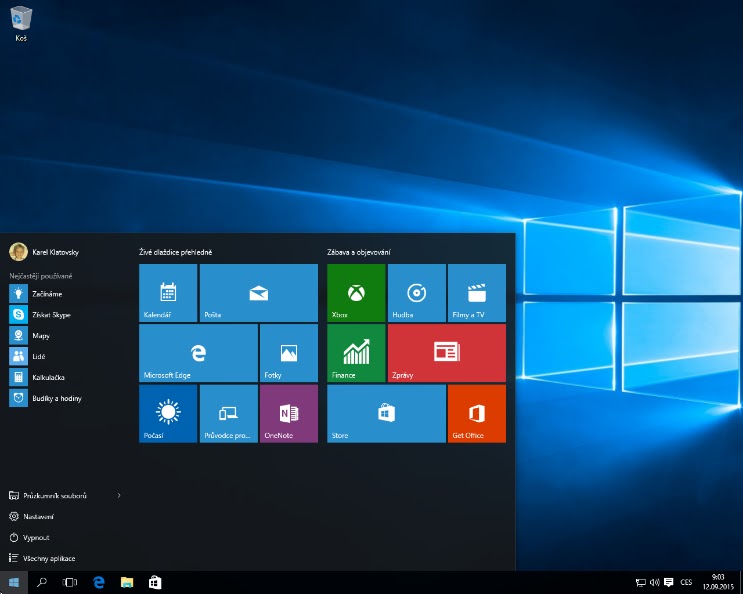Open the Store tile
The width and height of the screenshot is (743, 594).
point(386,414)
